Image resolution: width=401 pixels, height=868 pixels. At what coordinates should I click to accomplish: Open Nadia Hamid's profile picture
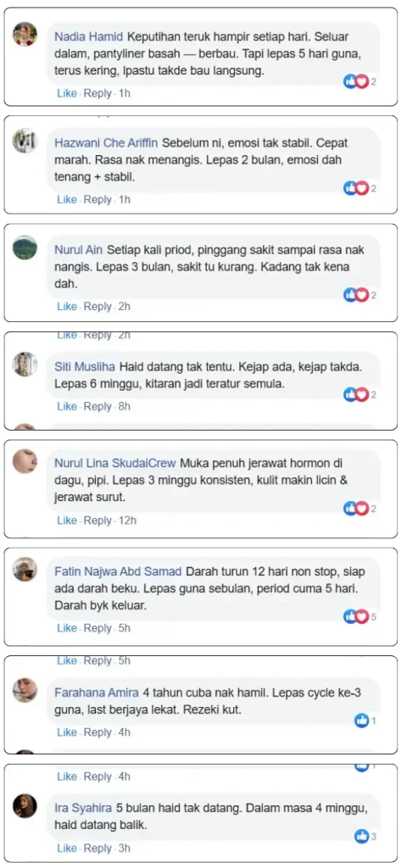[x=25, y=34]
